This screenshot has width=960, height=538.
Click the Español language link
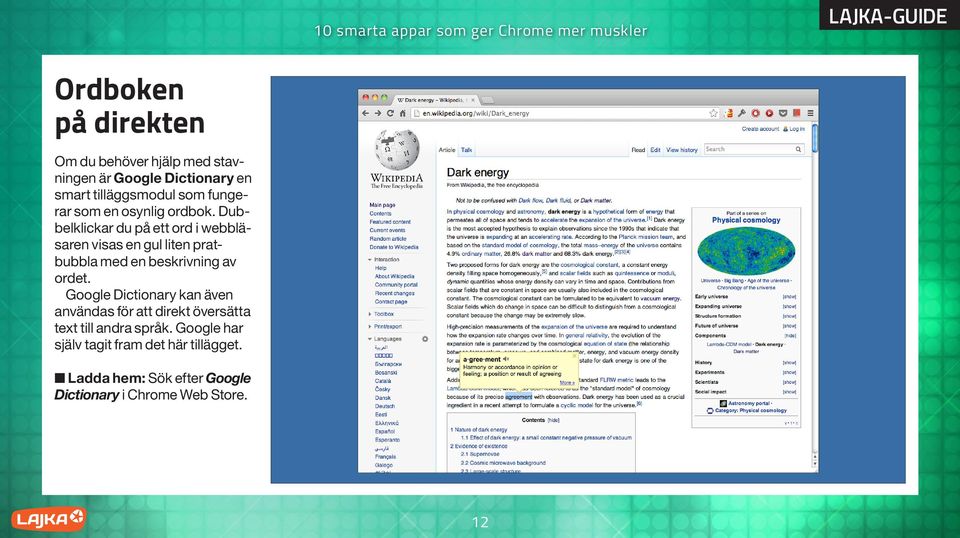[x=385, y=432]
